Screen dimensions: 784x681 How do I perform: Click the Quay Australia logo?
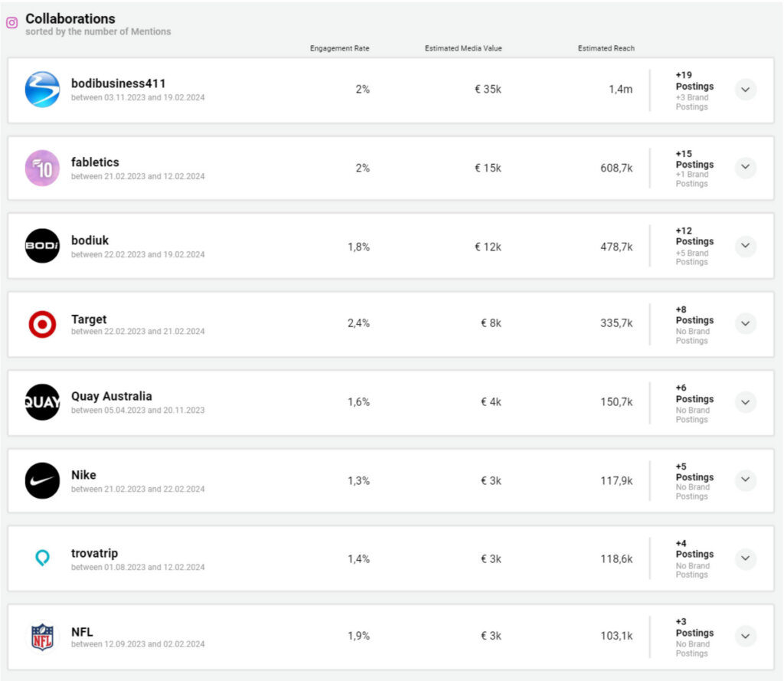42,402
